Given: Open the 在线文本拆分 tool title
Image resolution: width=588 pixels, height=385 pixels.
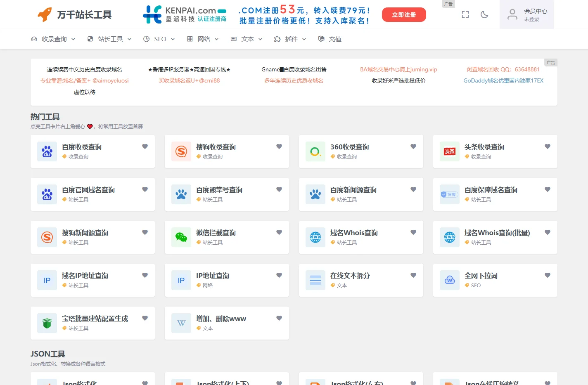Looking at the screenshot, I should pos(350,276).
